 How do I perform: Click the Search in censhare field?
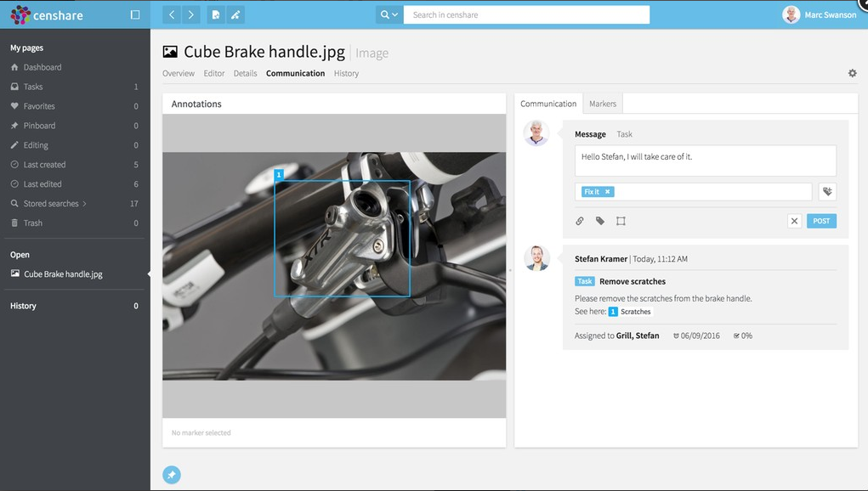(526, 14)
